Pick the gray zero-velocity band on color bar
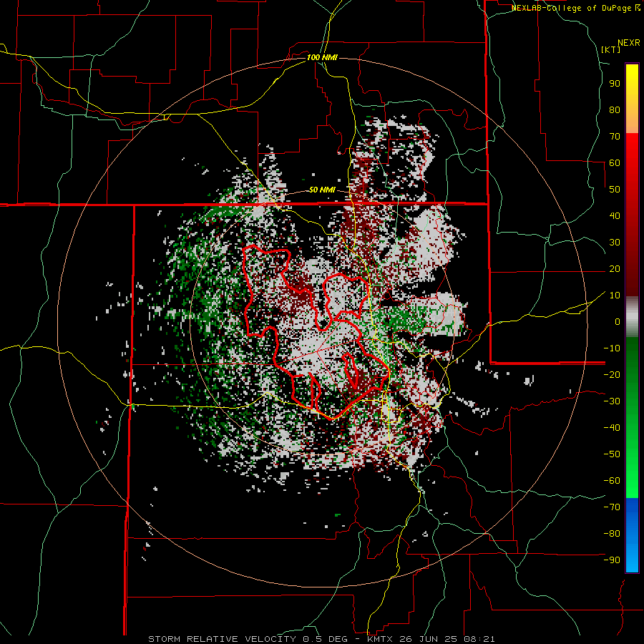Image resolution: width=644 pixels, height=644 pixels. point(632,317)
